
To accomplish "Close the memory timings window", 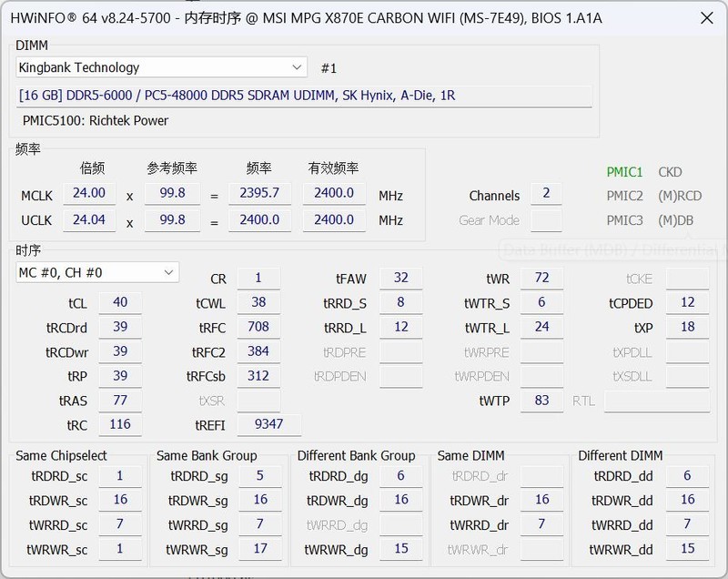I will (707, 17).
